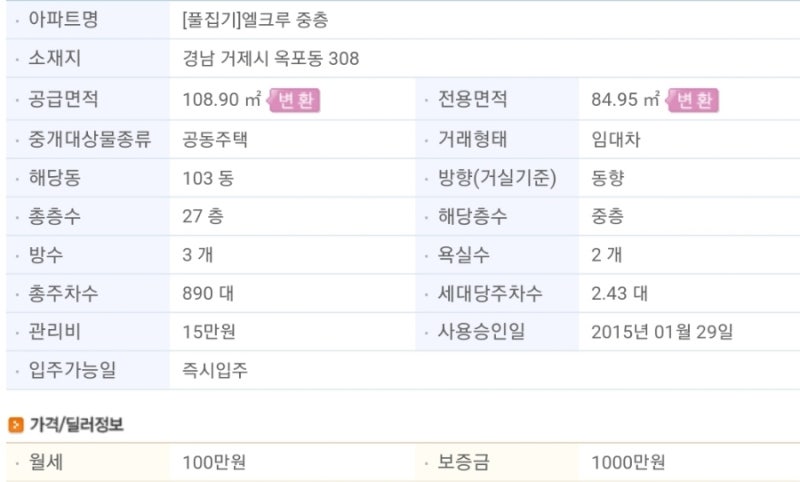Click the 중개대상물종류 label
The image size is (800, 482).
[90, 139]
